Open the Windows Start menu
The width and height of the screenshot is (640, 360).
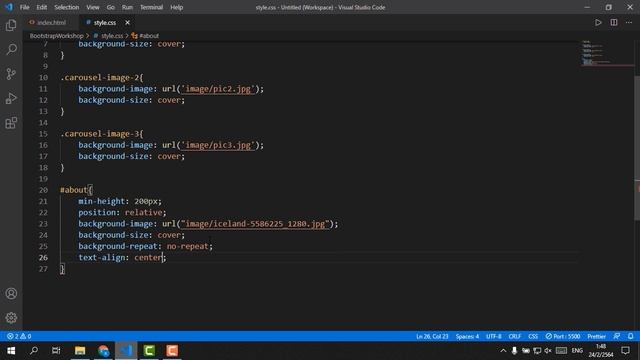coord(11,351)
